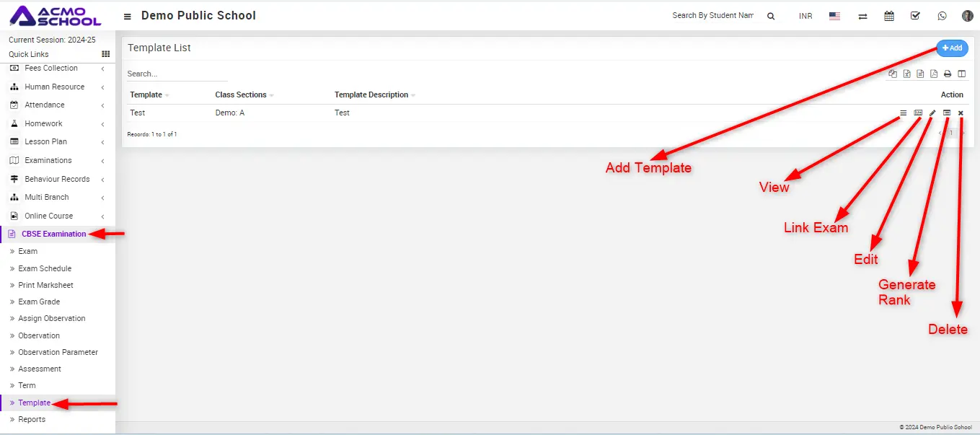This screenshot has width=980, height=435.
Task: Toggle the sidebar with hamburger menu
Action: point(128,16)
